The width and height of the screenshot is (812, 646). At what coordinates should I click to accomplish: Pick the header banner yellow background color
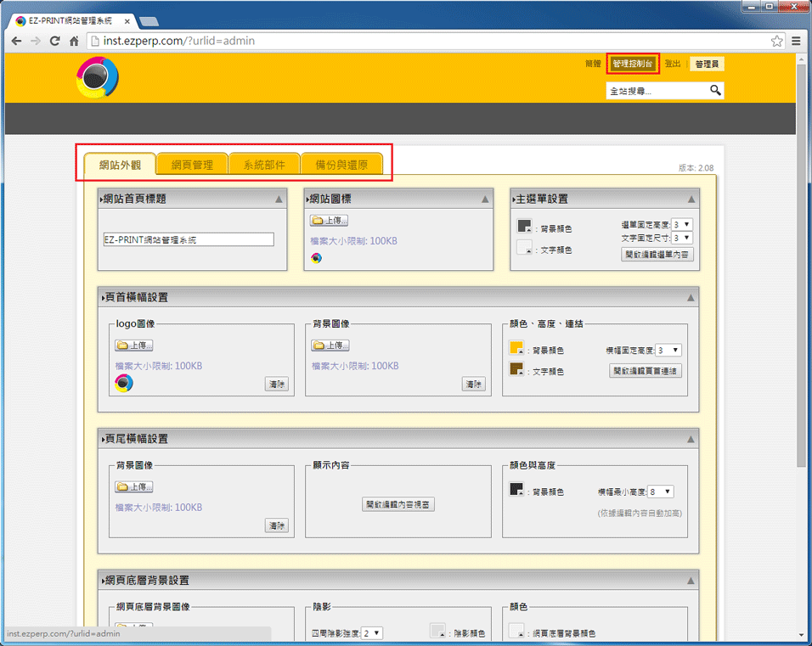point(516,348)
